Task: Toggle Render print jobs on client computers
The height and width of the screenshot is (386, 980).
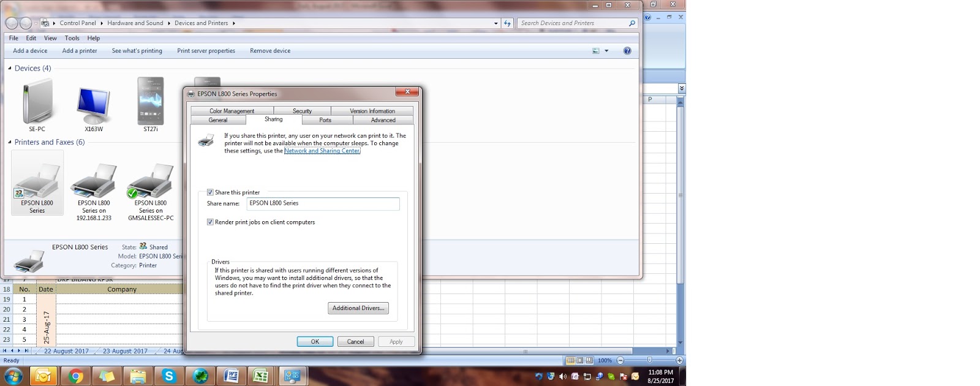Action: [210, 222]
